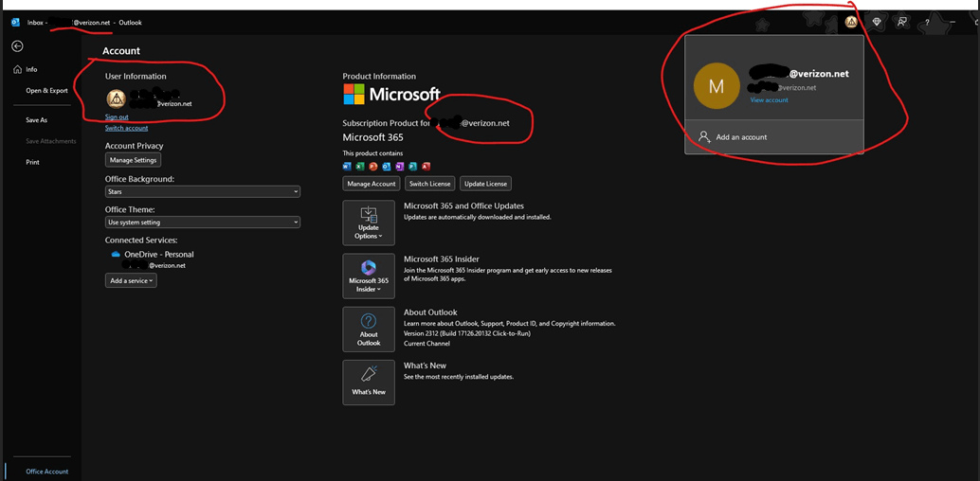Click the PowerPoint icon under product contents
The height and width of the screenshot is (481, 980).
click(x=373, y=166)
